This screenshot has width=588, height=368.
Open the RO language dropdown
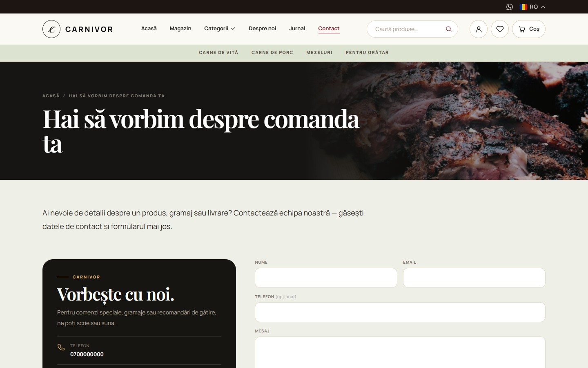tap(532, 7)
